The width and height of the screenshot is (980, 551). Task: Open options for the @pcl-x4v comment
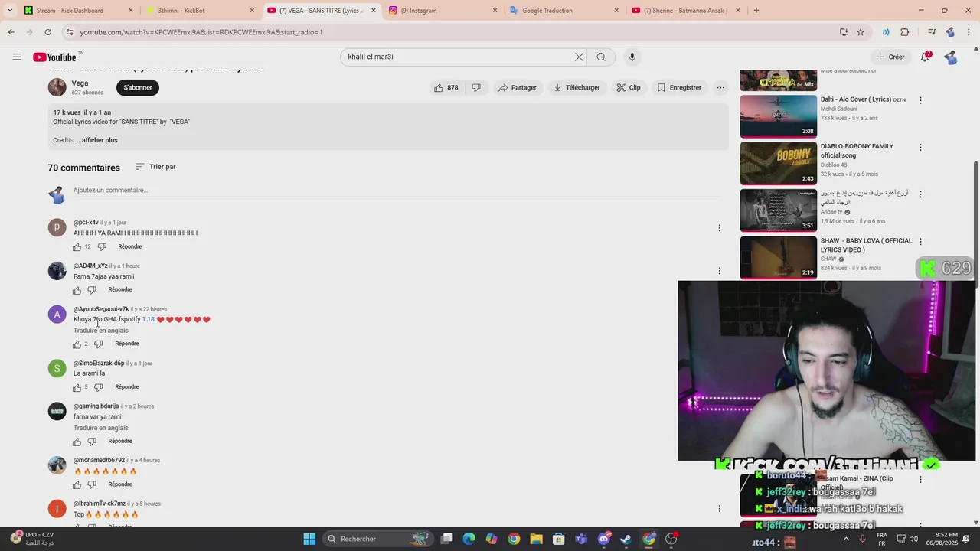pos(719,228)
